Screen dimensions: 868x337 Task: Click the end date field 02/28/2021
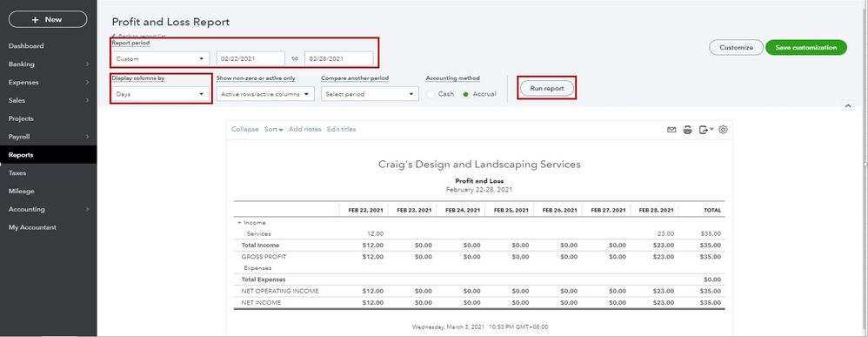339,58
